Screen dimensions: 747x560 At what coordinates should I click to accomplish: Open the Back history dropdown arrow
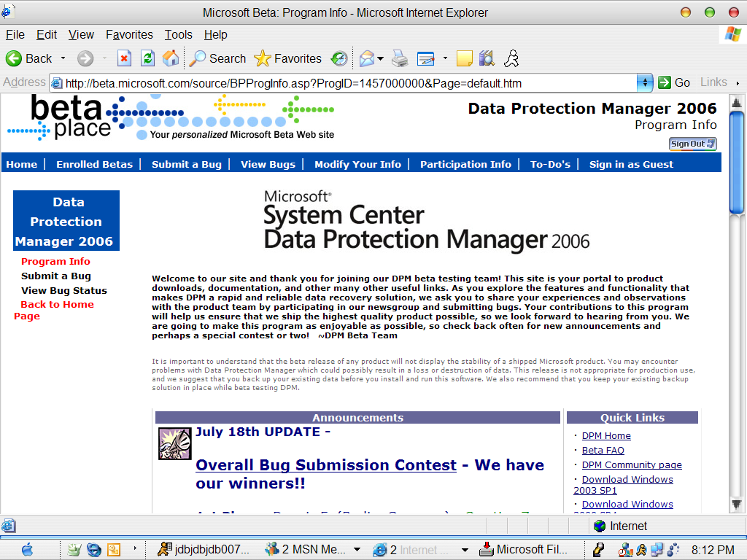63,58
